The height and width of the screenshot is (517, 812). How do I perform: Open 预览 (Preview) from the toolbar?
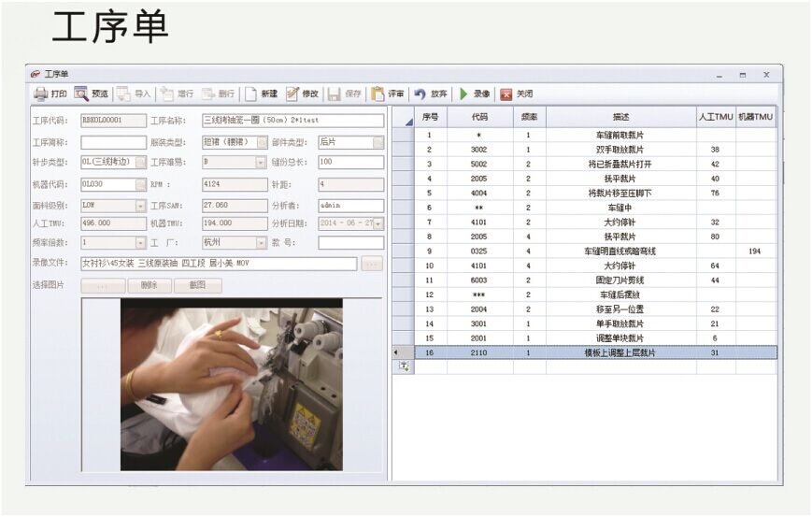[81, 94]
